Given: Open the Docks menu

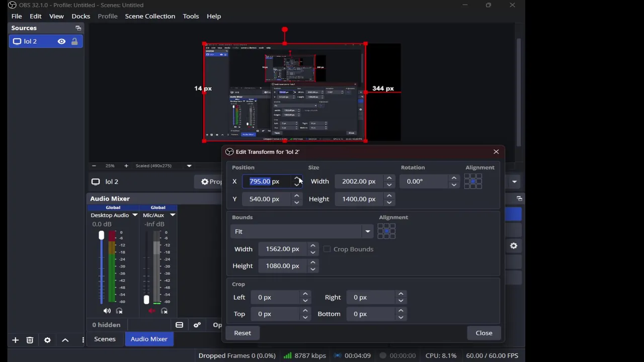Looking at the screenshot, I should coord(80,16).
